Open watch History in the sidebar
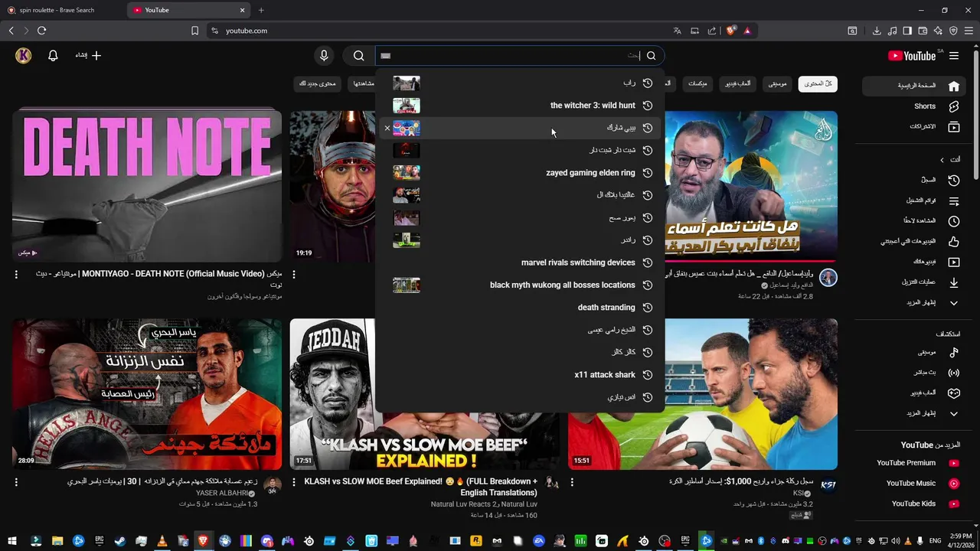The height and width of the screenshot is (551, 980). point(913,181)
